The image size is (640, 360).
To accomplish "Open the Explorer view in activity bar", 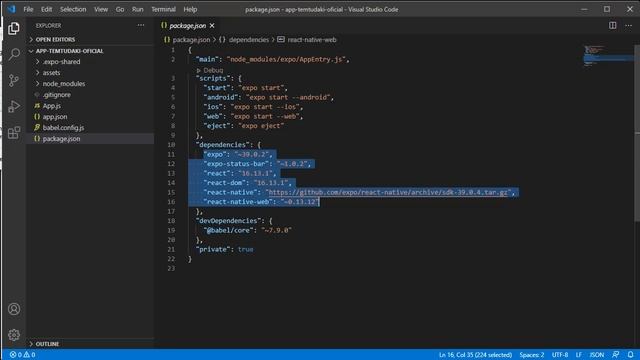I will pos(13,28).
